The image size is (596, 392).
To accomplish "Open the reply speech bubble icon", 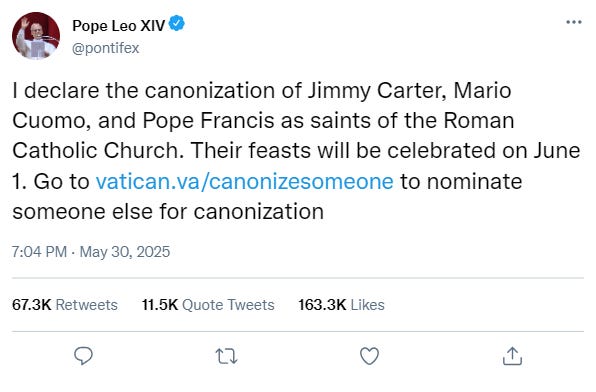I will (83, 356).
